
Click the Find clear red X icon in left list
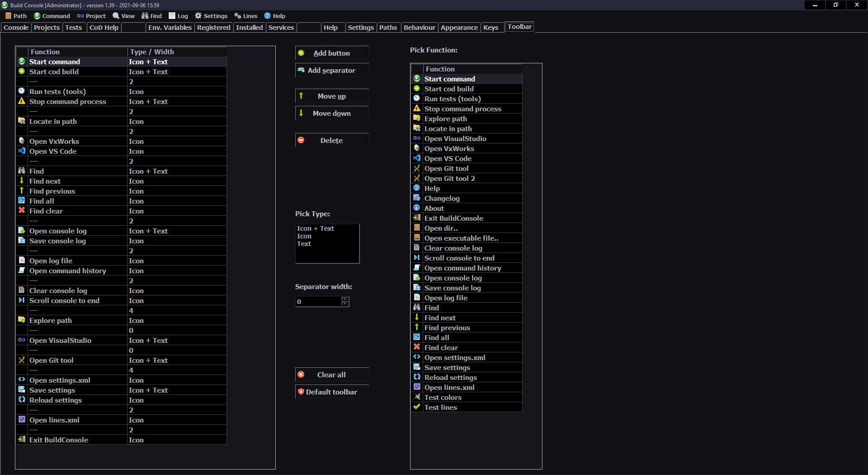tap(22, 211)
